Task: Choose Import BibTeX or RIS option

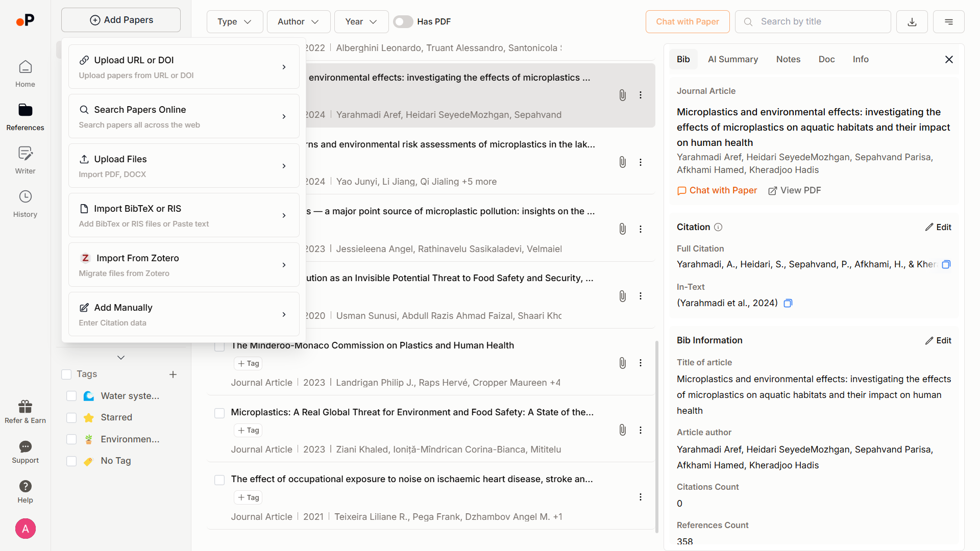Action: click(184, 215)
